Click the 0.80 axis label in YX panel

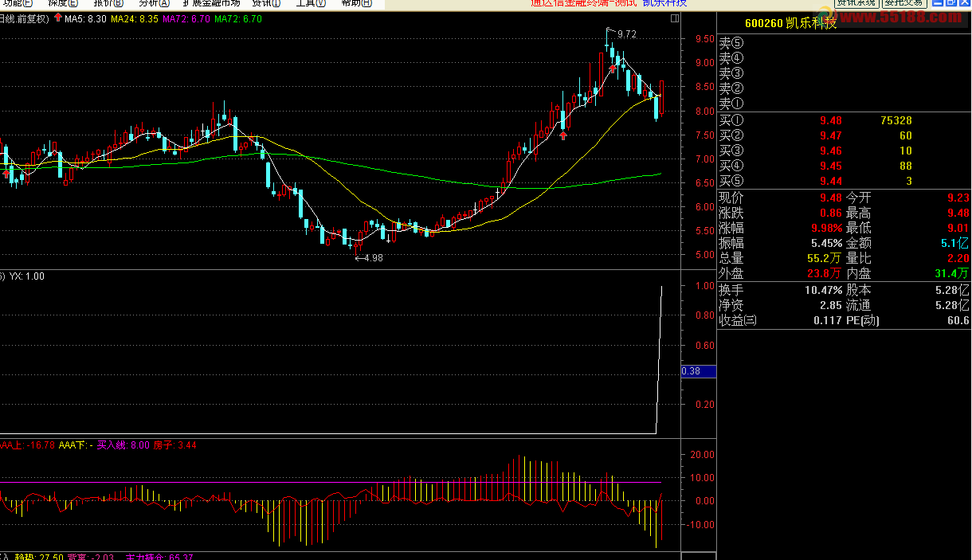[704, 315]
